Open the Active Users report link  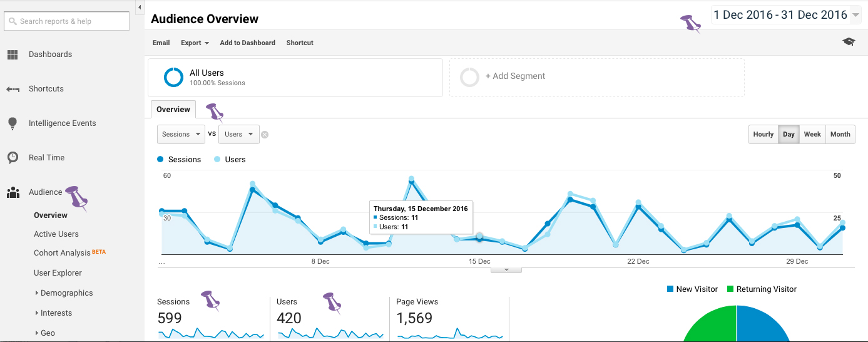tap(56, 234)
